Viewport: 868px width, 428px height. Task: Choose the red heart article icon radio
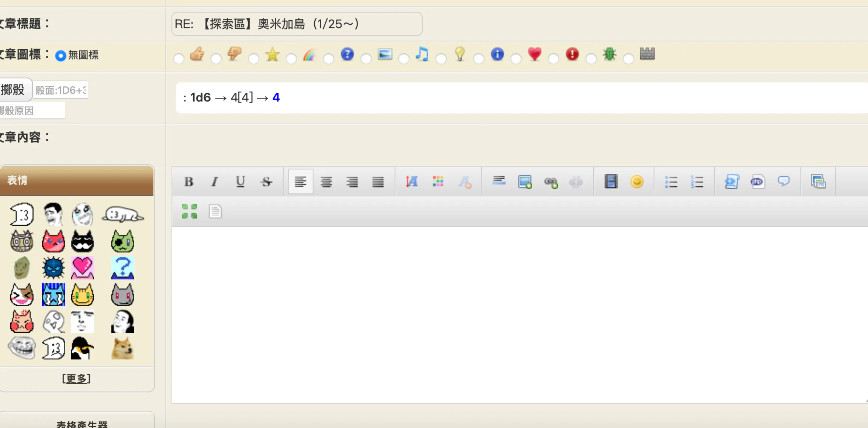point(516,58)
